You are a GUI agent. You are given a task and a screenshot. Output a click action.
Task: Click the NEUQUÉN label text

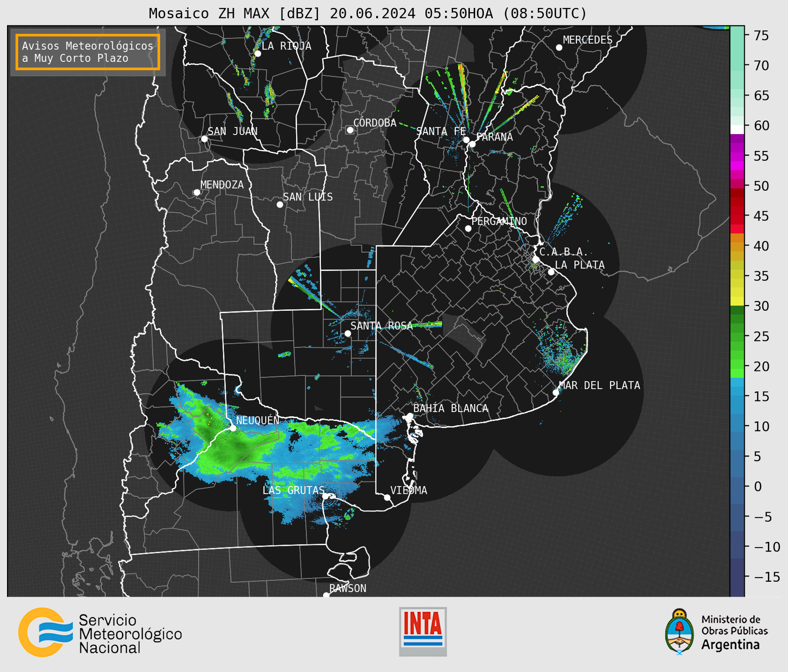pos(258,421)
